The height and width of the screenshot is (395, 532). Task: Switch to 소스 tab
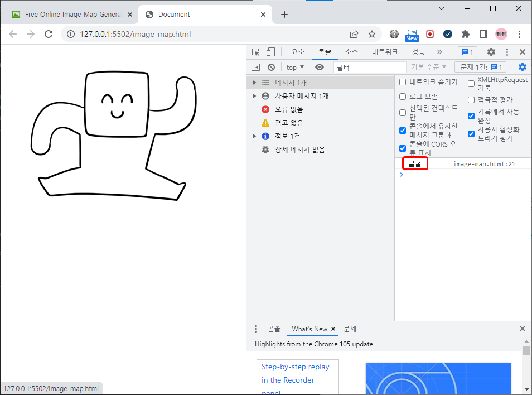[351, 52]
